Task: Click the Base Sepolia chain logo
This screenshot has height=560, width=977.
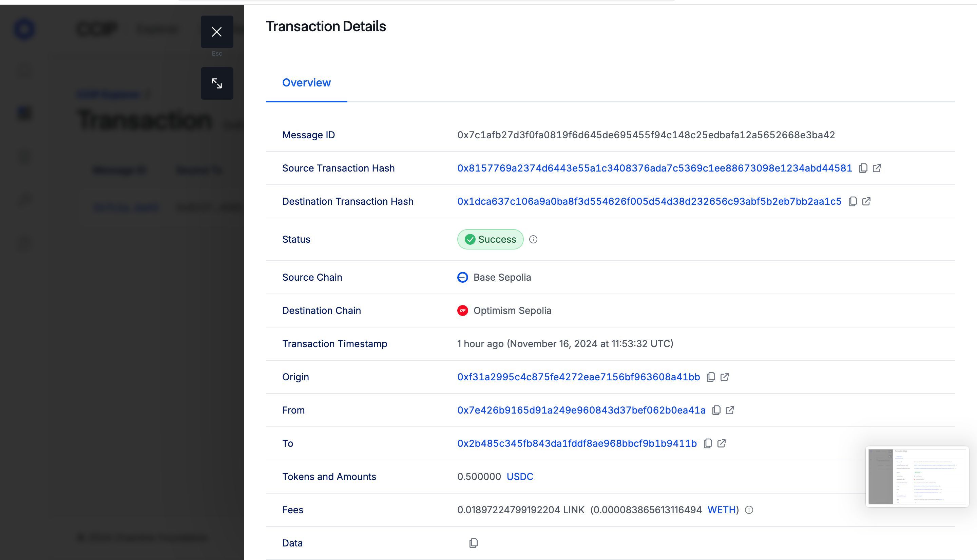Action: pos(462,277)
